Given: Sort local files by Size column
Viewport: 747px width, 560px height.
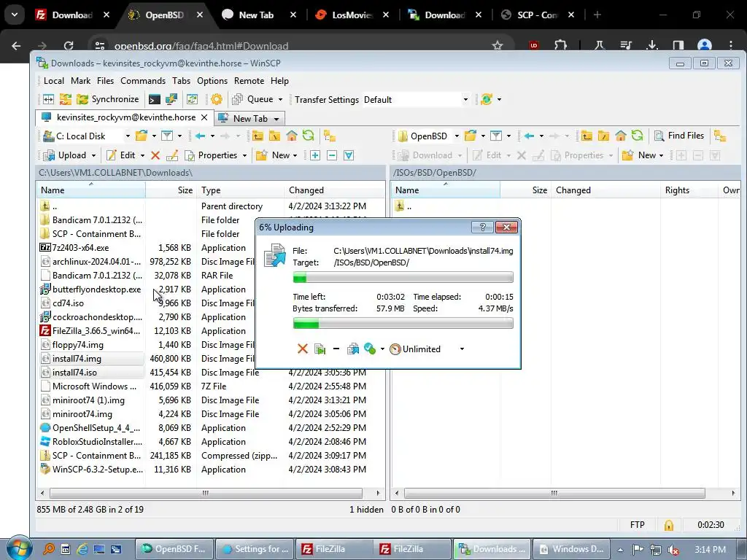Looking at the screenshot, I should pyautogui.click(x=171, y=190).
